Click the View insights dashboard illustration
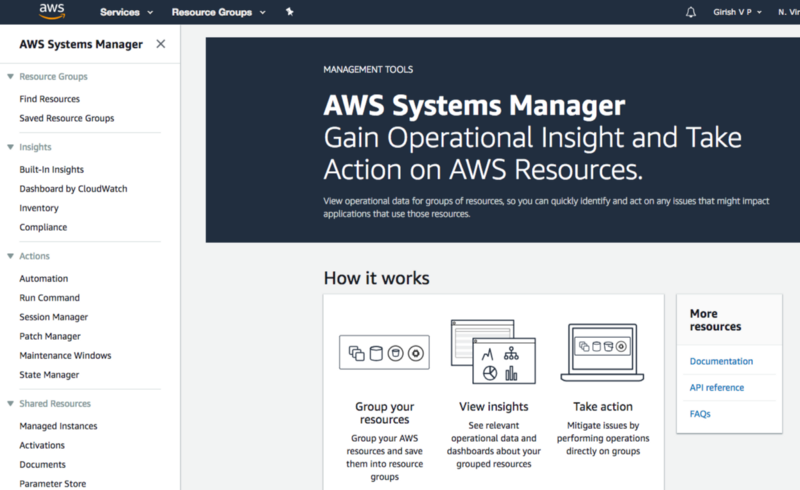 pos(493,352)
